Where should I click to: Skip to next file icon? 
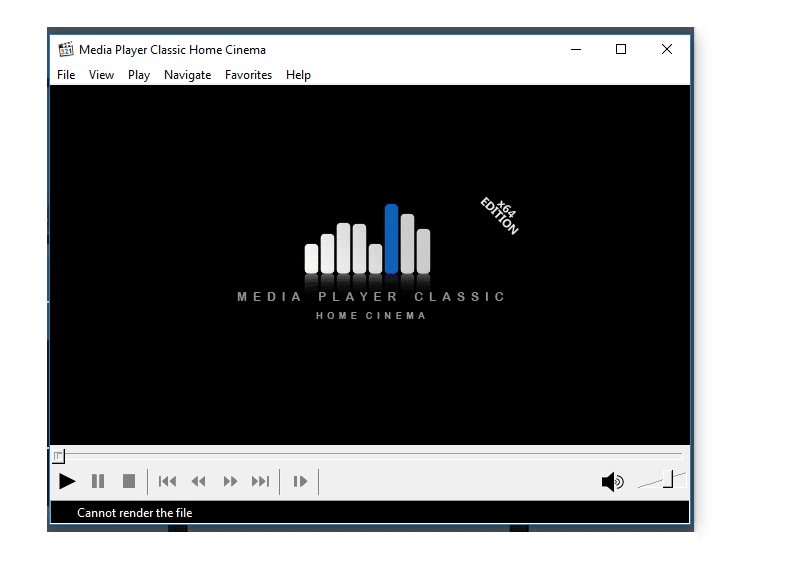click(261, 482)
